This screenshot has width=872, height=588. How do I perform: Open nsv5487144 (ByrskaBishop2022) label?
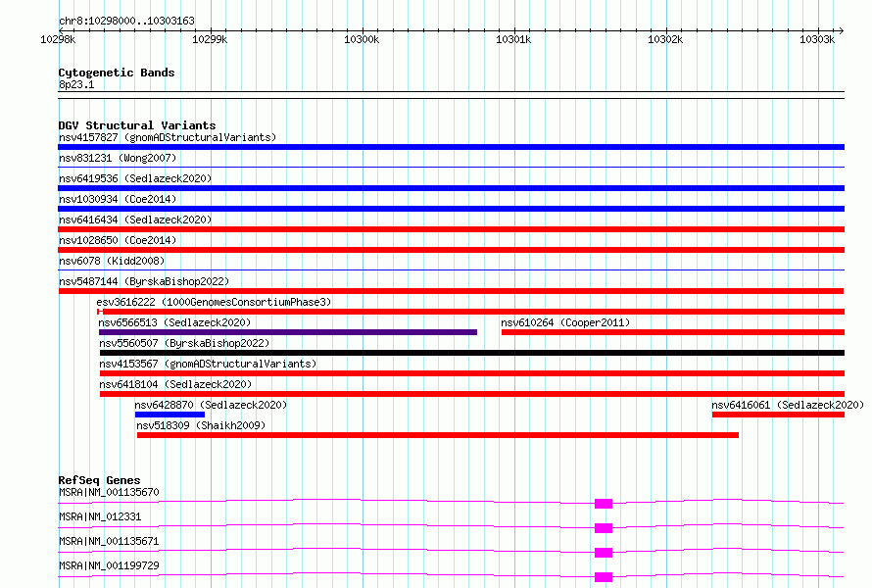[144, 281]
